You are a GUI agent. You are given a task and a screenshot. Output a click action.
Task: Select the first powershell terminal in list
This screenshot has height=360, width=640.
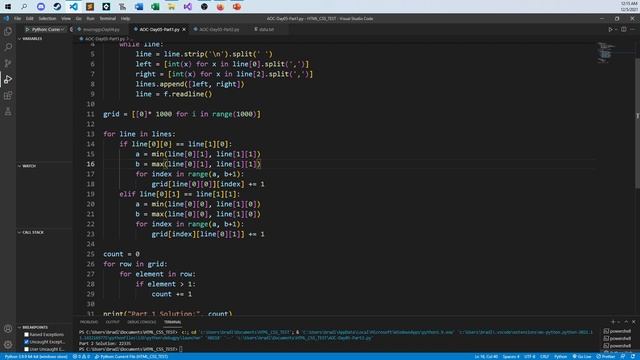tap(617, 331)
